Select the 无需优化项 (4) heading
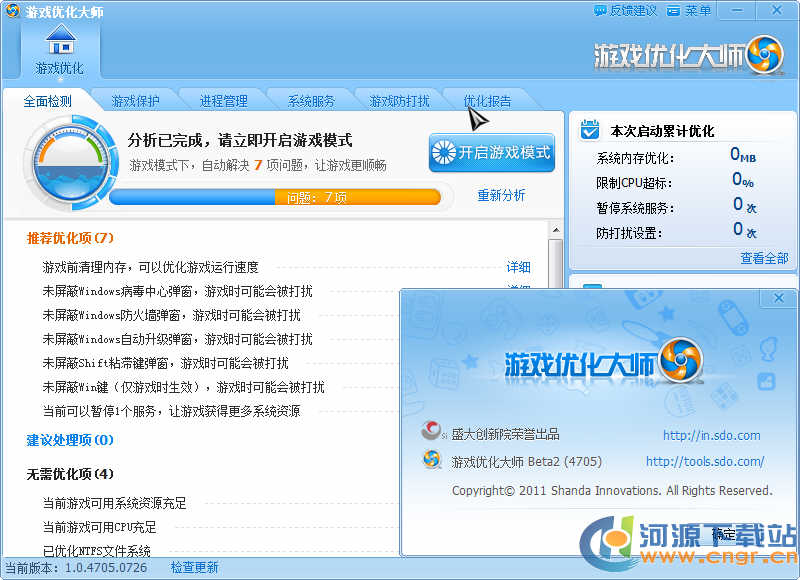Image resolution: width=800 pixels, height=580 pixels. click(70, 474)
